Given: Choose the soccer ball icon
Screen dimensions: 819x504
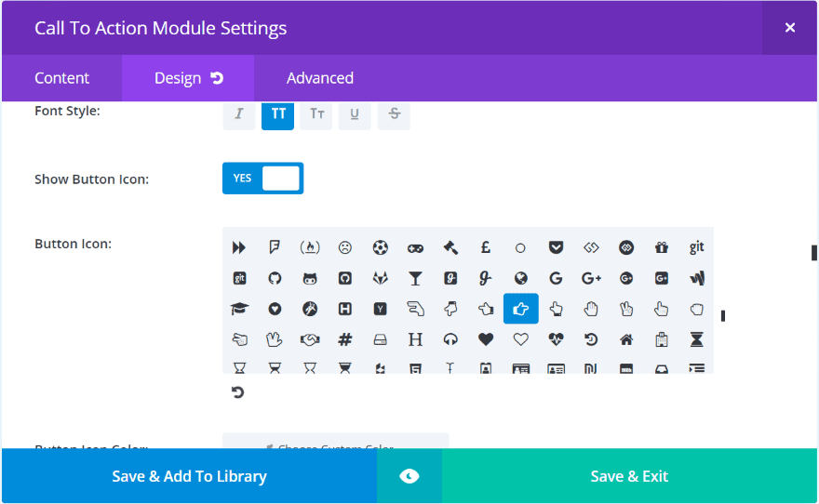Looking at the screenshot, I should pyautogui.click(x=381, y=247).
